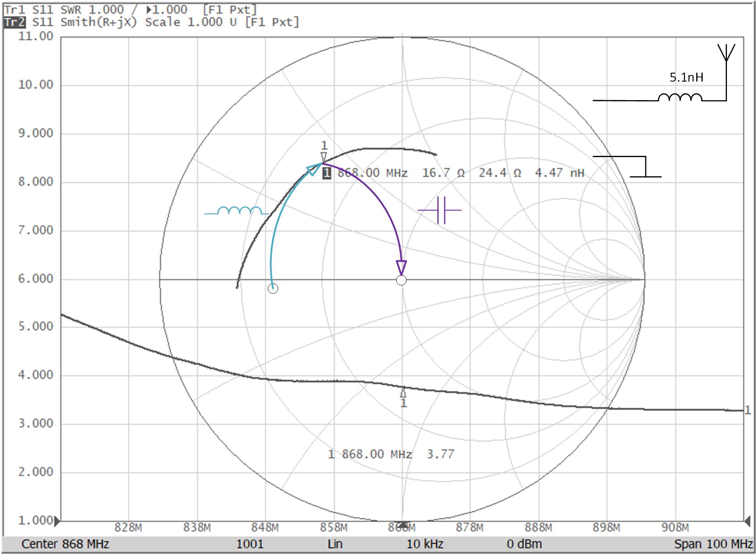Select the highlighted Tr2 Smith trace label
Image resolution: width=756 pixels, height=554 pixels.
(x=14, y=22)
